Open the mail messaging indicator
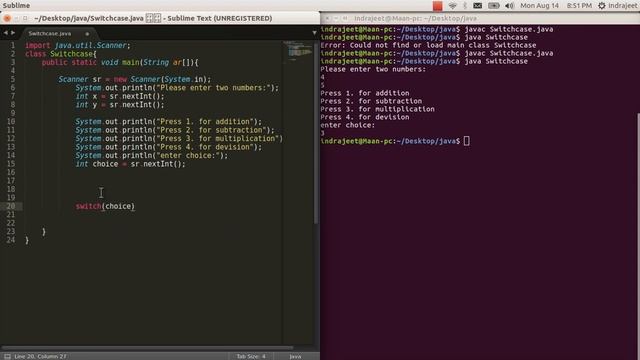The width and height of the screenshot is (640, 360). (477, 6)
